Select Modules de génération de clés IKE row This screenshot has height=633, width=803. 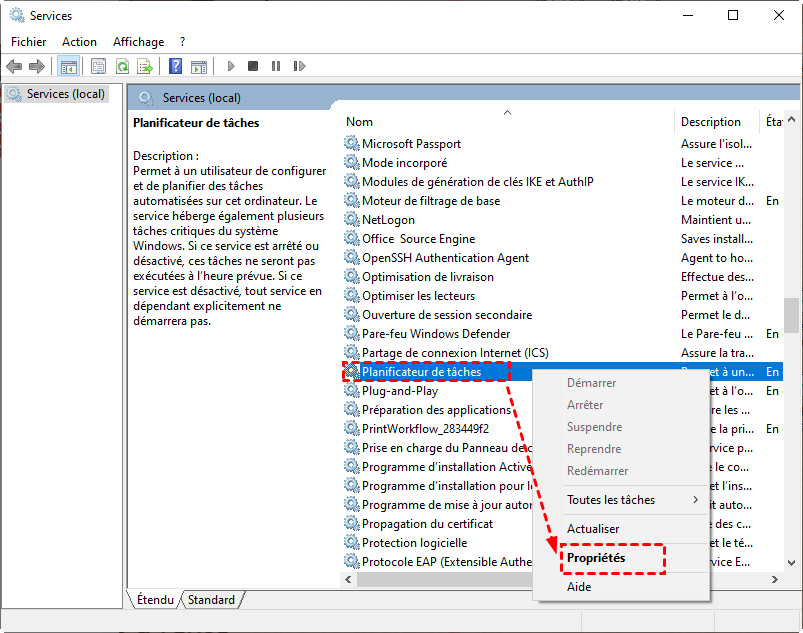pyautogui.click(x=478, y=182)
